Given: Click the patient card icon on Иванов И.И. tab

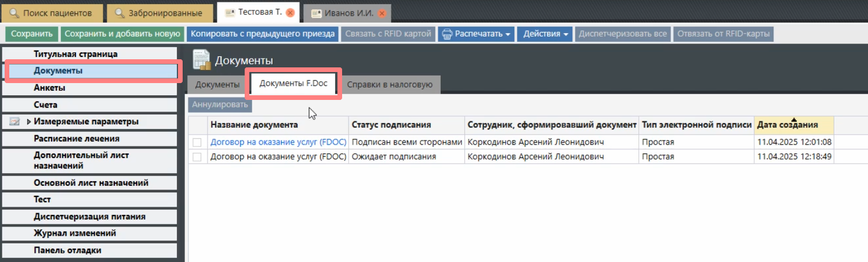Looking at the screenshot, I should coord(317,13).
